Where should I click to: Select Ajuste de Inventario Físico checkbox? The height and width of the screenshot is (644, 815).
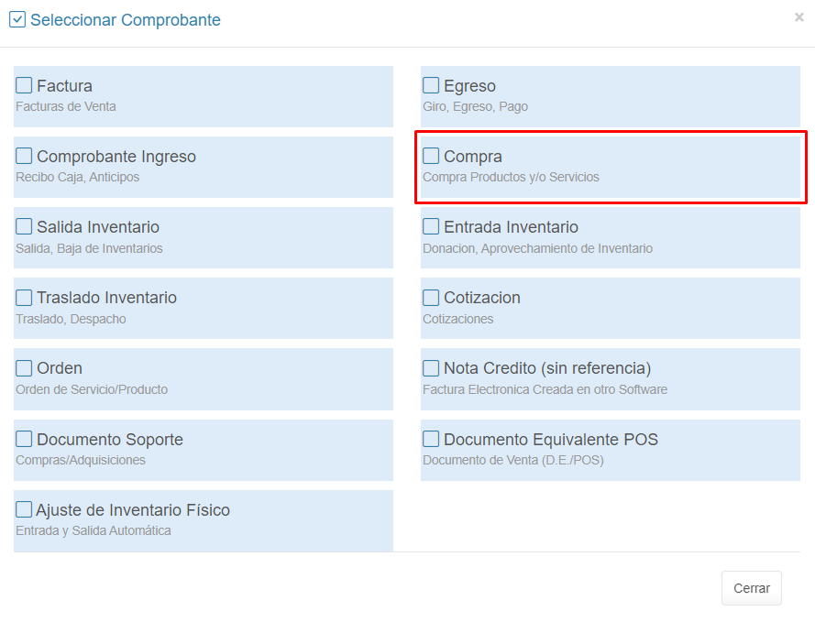coord(24,510)
